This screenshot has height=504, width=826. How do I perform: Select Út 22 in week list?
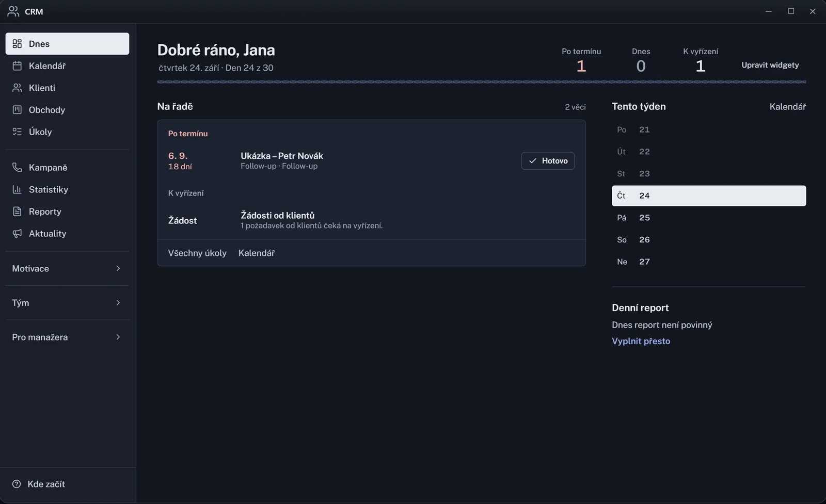709,152
